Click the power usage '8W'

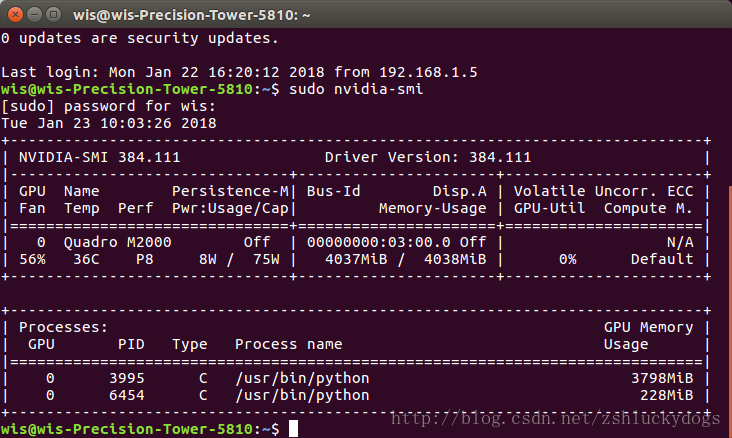tap(208, 259)
